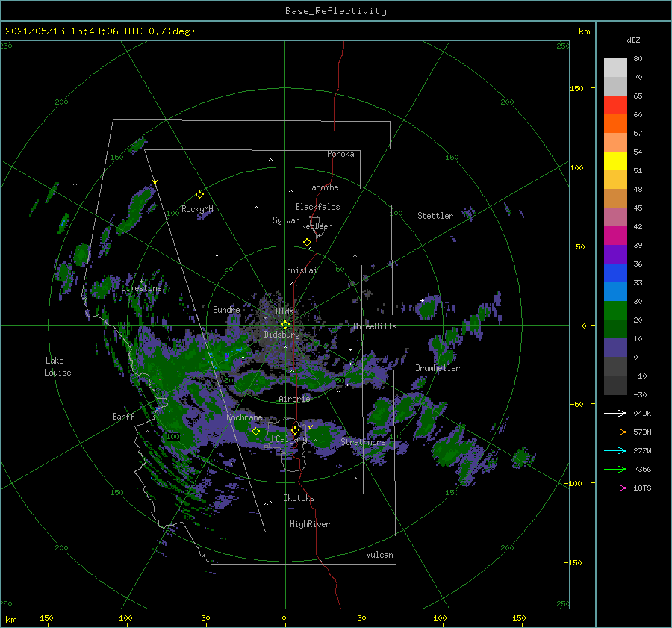Image resolution: width=672 pixels, height=628 pixels.
Task: Click the Sylvan label on map
Action: tap(286, 220)
